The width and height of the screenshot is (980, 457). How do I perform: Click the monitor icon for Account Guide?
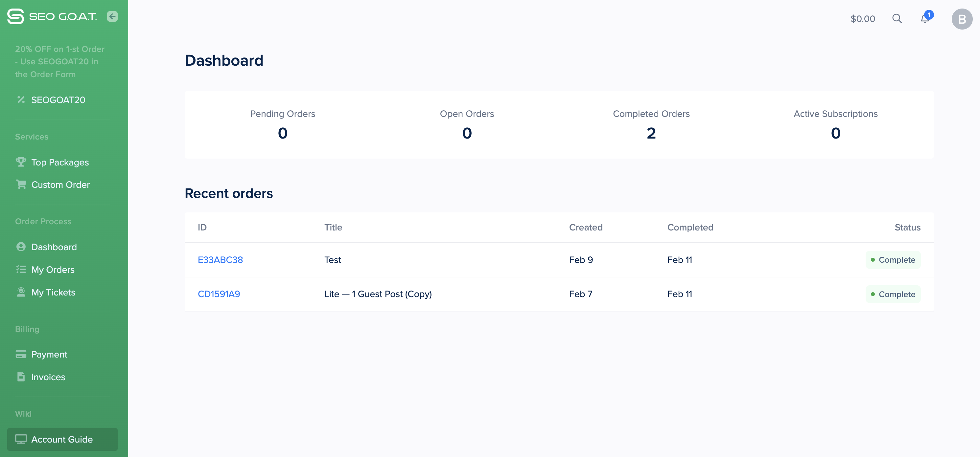click(x=21, y=439)
